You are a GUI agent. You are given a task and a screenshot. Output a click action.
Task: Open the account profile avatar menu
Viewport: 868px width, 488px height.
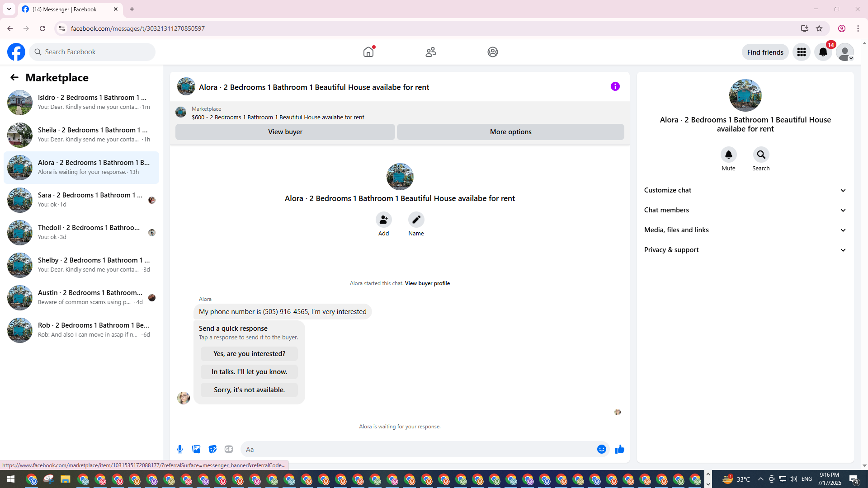coord(845,52)
